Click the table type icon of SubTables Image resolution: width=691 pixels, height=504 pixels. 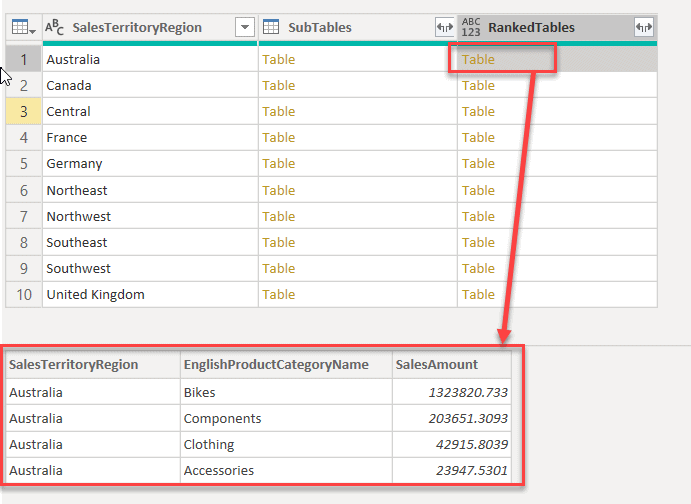(270, 28)
